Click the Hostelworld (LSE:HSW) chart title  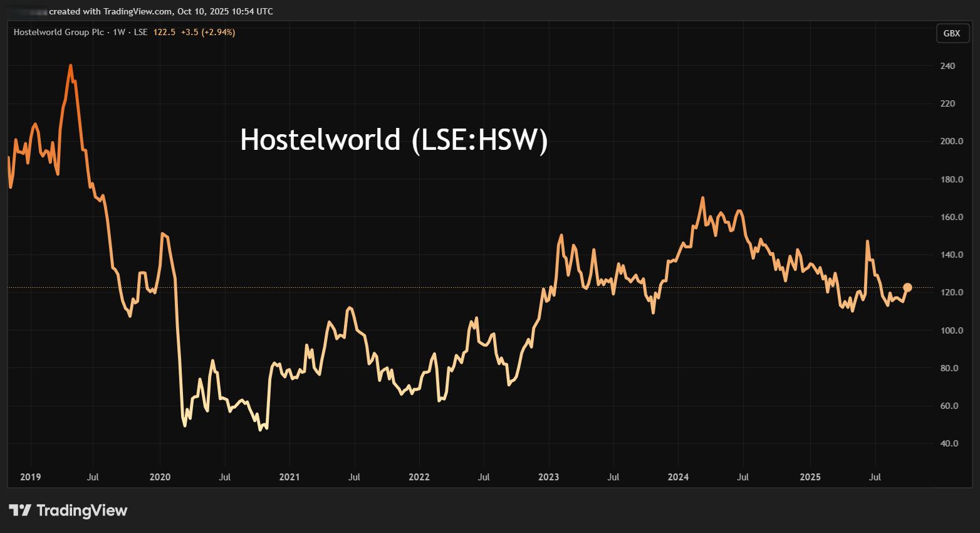pos(394,139)
